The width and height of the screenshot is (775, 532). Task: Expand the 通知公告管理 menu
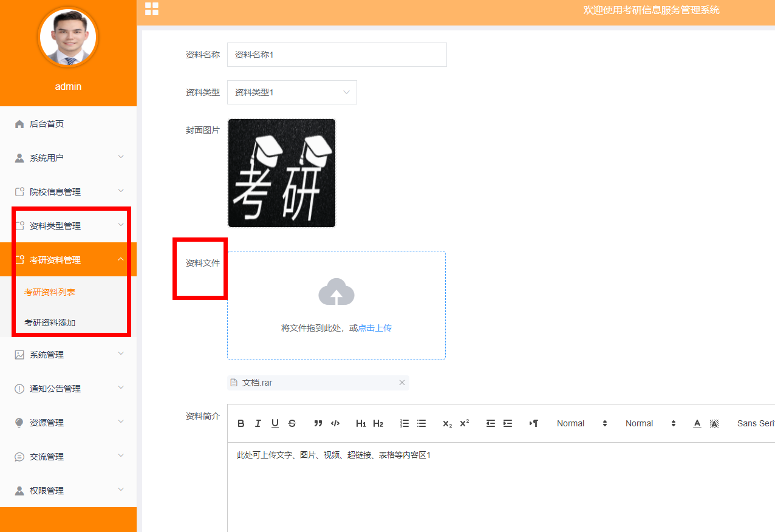click(68, 389)
